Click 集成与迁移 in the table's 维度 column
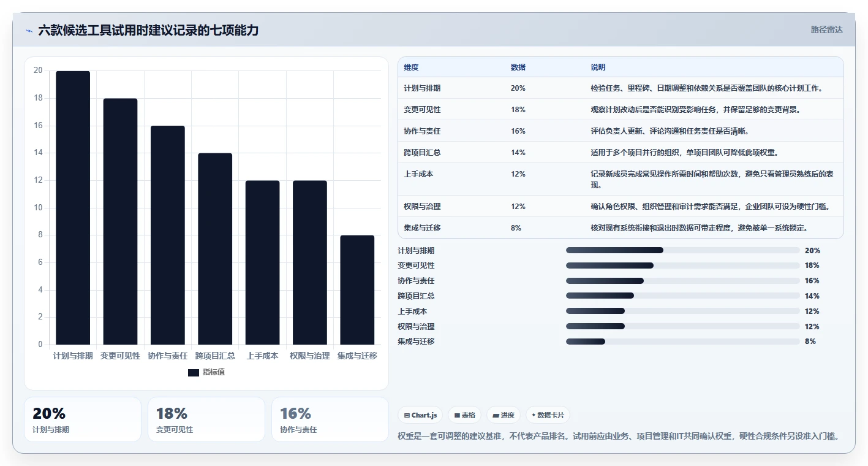Viewport: 868px width, 466px height. [422, 228]
